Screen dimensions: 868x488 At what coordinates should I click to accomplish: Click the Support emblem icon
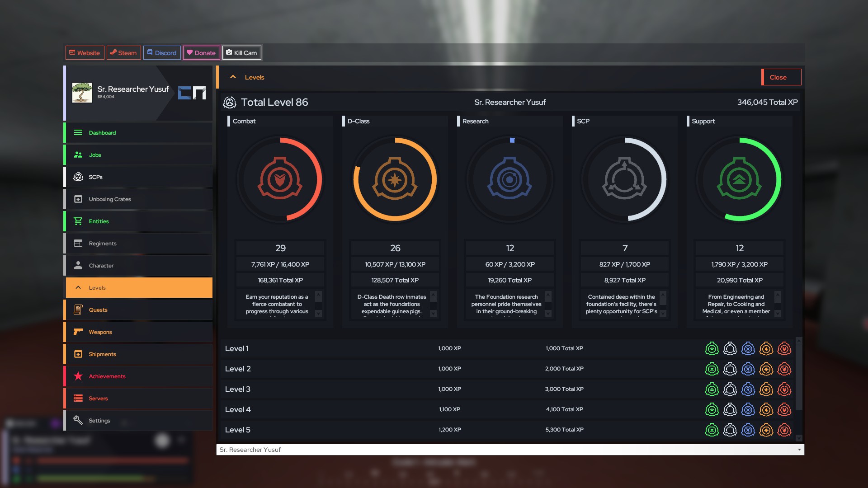[x=739, y=178]
